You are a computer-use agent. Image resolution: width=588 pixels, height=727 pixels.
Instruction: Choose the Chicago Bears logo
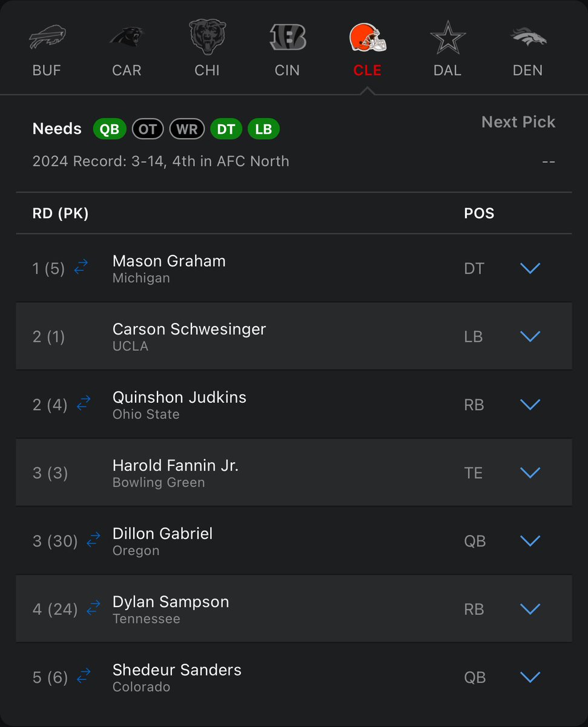207,38
